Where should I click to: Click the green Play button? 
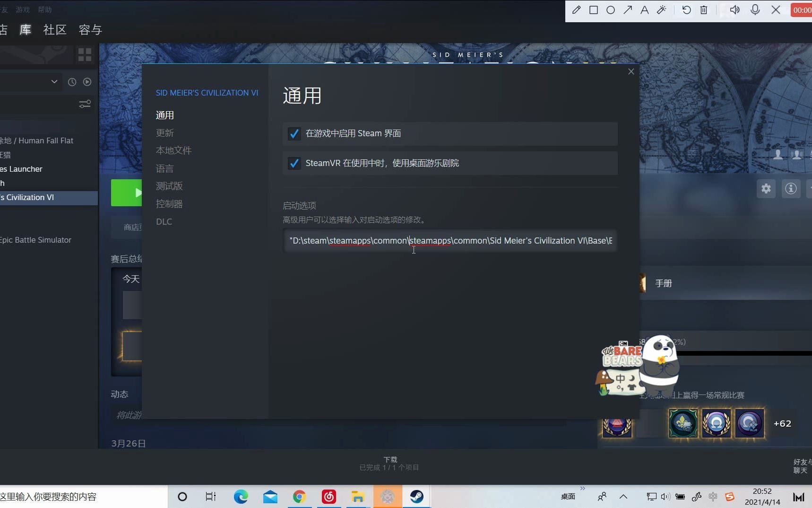pyautogui.click(x=127, y=193)
